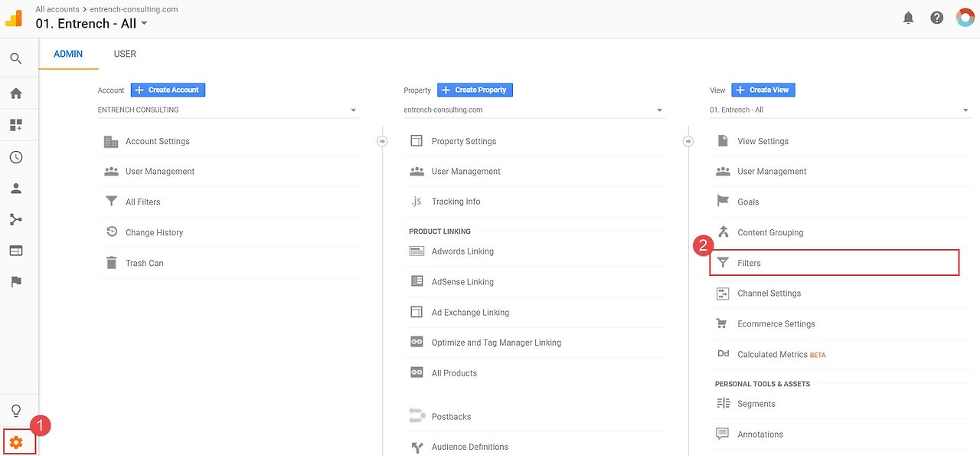Open Audience person icon in sidebar
This screenshot has height=456, width=980.
pos(16,189)
